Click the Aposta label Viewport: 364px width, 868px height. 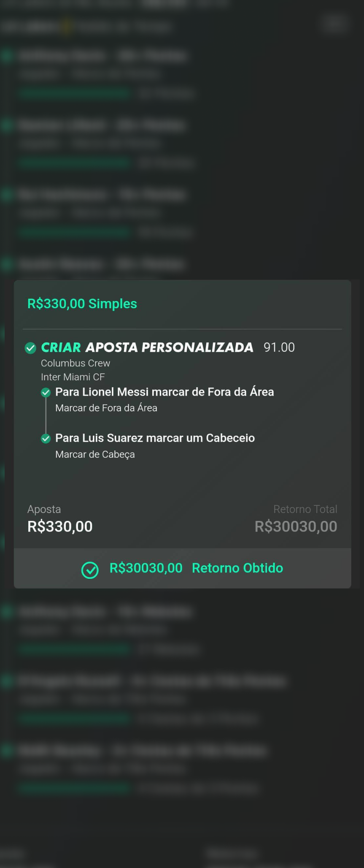click(44, 509)
